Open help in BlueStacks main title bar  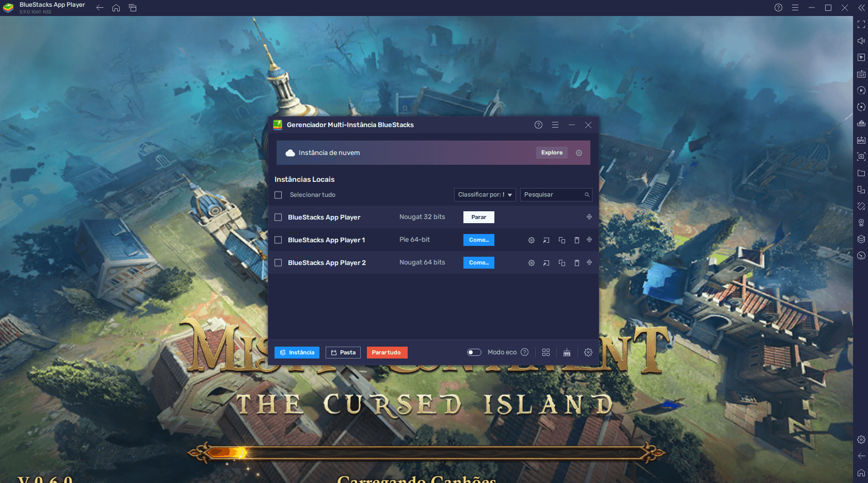point(779,8)
